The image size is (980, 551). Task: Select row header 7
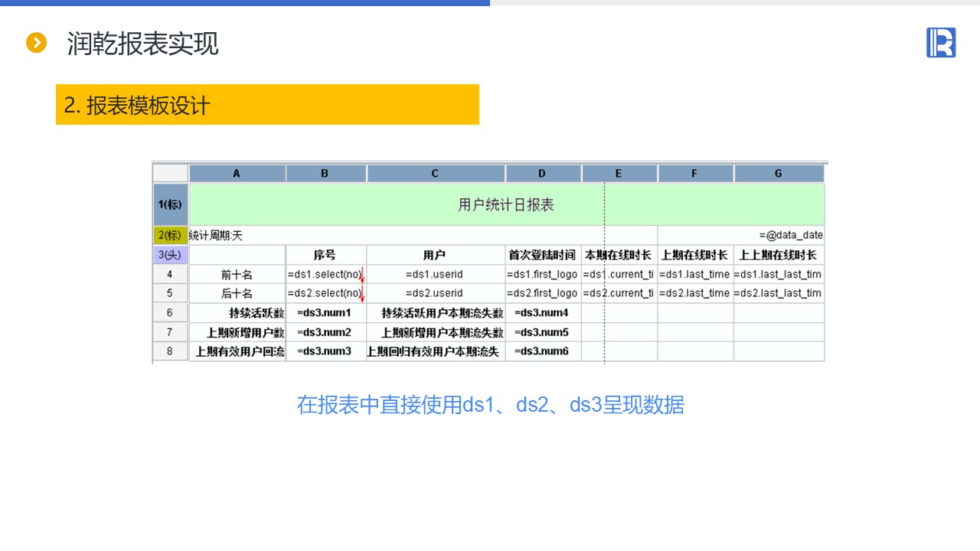170,332
